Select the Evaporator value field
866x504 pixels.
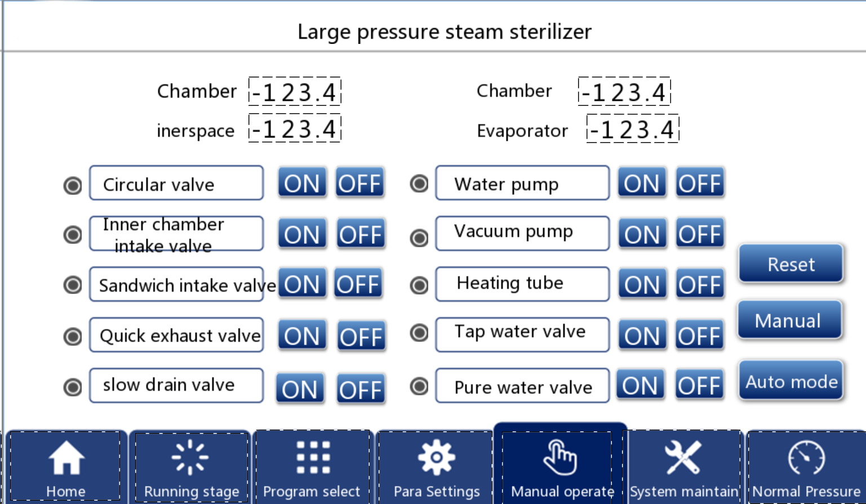633,130
